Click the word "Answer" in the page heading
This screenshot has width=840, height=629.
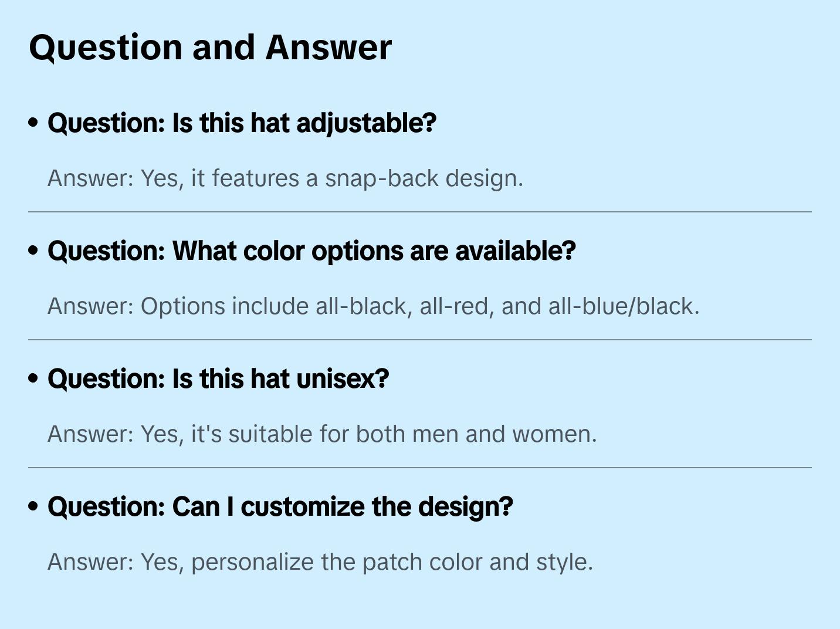coord(328,48)
